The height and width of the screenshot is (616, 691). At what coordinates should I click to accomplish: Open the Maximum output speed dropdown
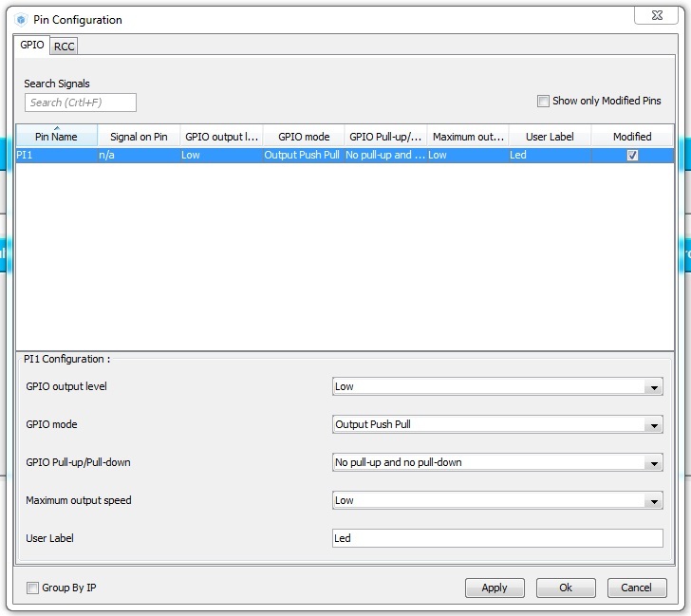[x=497, y=500]
